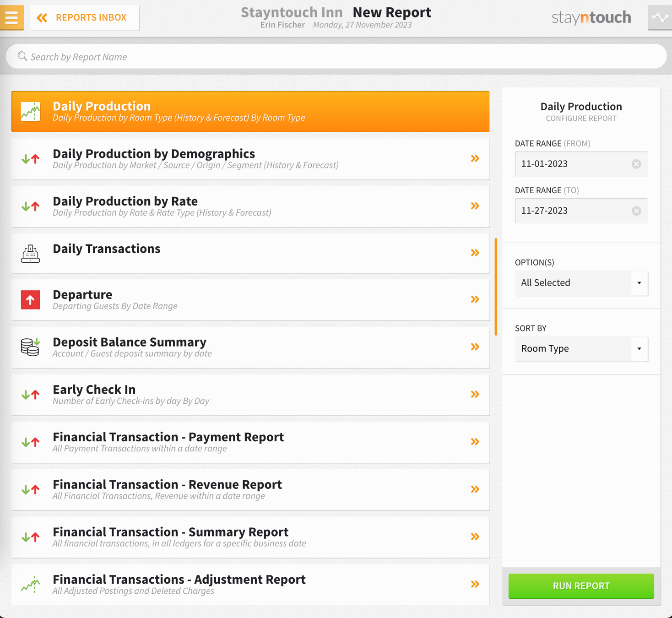
Task: Click the Date Range To field
Action: pyautogui.click(x=581, y=211)
